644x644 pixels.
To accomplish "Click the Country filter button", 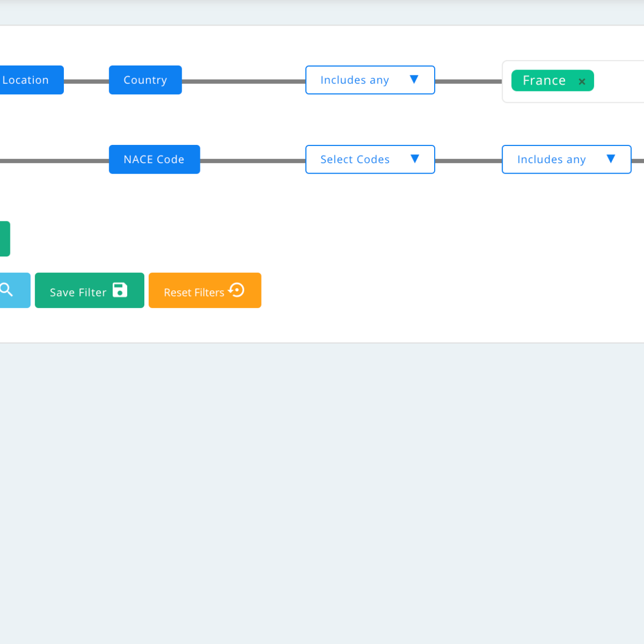I will coord(145,80).
